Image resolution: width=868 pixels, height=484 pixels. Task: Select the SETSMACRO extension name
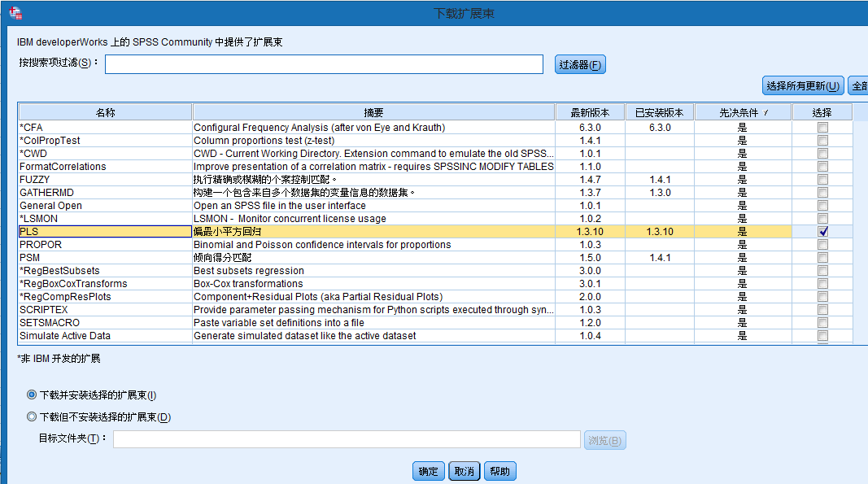click(x=50, y=323)
